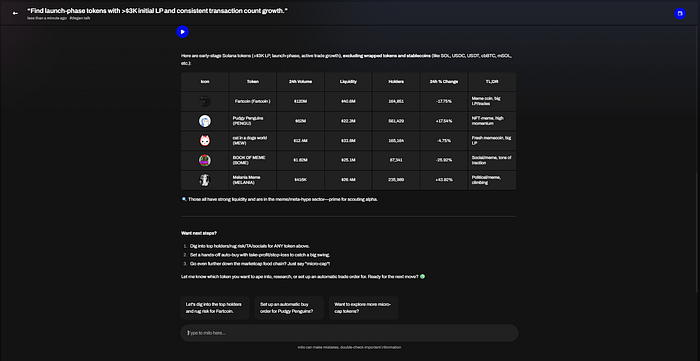Play the response with blue play button
This screenshot has height=361, width=700.
183,32
